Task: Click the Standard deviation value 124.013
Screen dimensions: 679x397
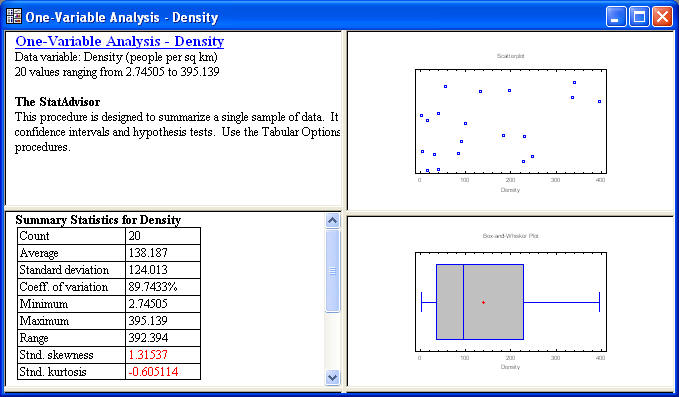Action: [x=148, y=270]
